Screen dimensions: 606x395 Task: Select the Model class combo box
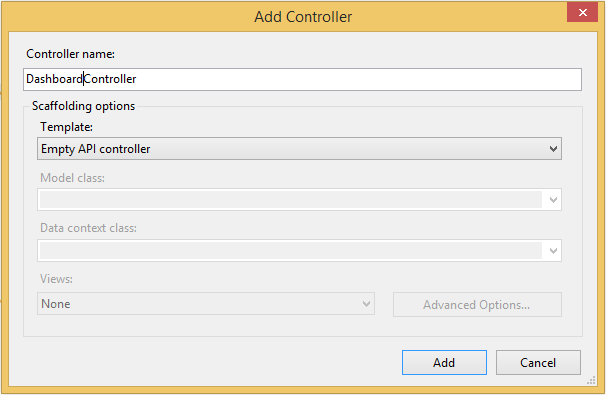pos(299,200)
